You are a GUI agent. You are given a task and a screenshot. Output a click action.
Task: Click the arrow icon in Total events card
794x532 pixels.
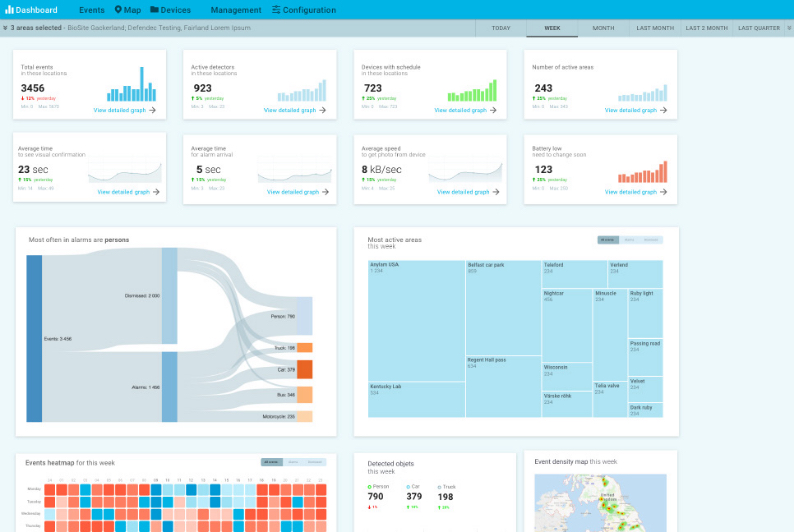click(x=152, y=110)
